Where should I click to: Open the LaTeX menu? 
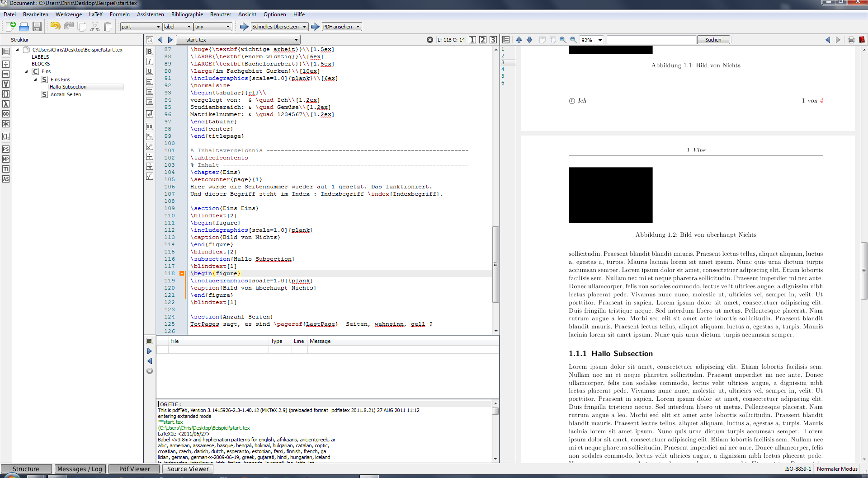click(95, 14)
